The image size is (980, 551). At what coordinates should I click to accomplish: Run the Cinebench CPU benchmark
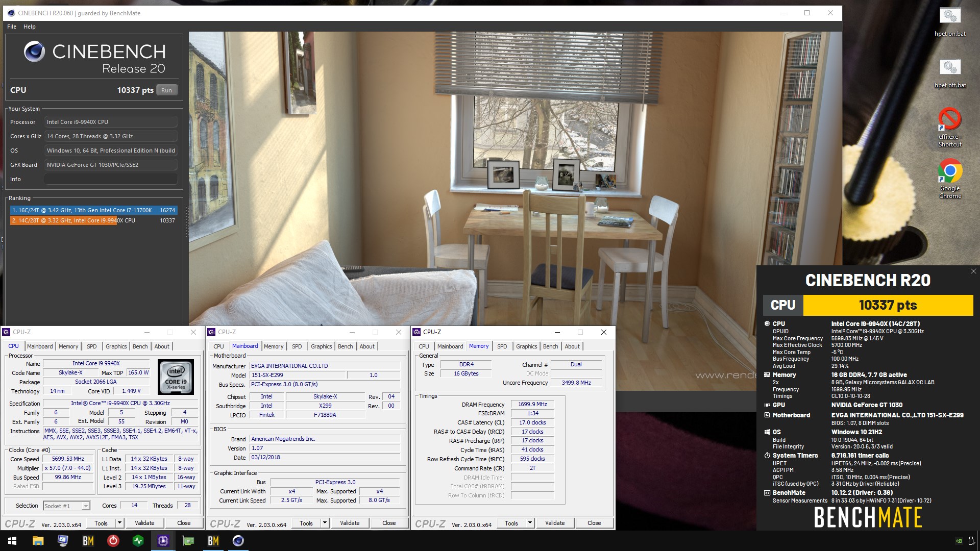tap(166, 90)
